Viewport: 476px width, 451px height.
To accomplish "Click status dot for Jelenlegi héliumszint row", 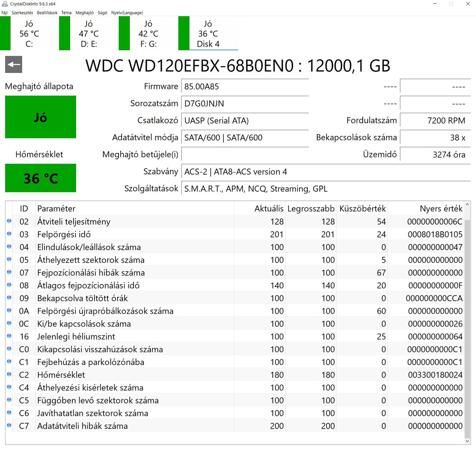I will pos(9,336).
